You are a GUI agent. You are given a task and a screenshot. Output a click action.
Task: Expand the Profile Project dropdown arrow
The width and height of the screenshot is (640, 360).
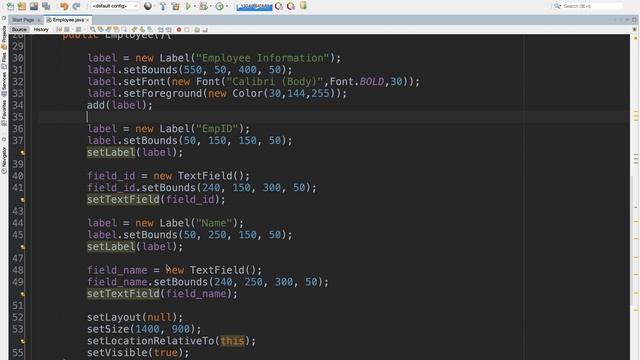(x=227, y=6)
